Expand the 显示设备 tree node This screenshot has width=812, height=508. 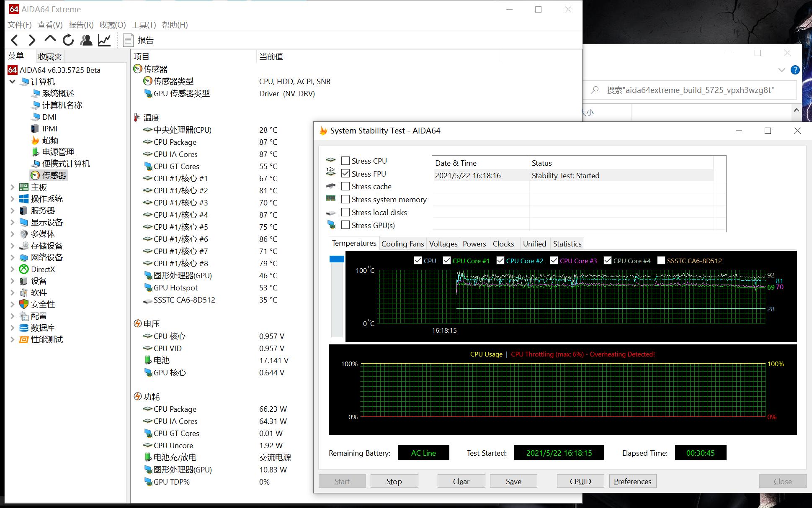tap(12, 222)
